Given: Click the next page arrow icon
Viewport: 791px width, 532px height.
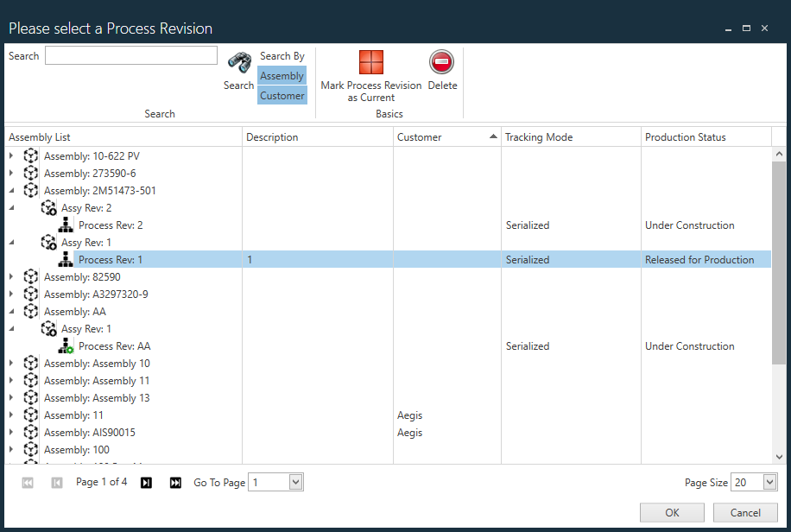Looking at the screenshot, I should 146,482.
